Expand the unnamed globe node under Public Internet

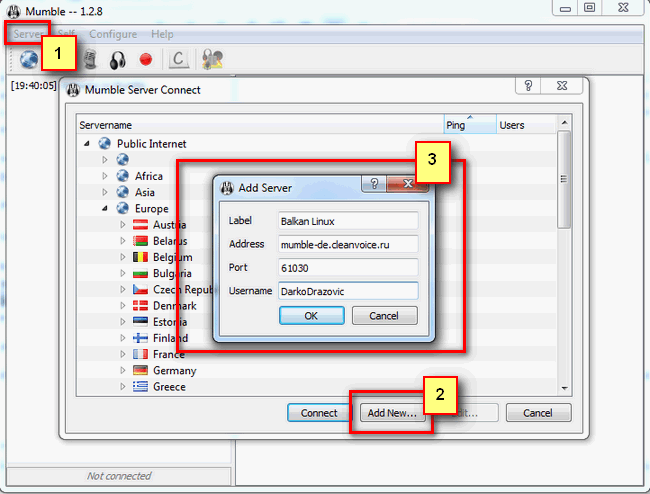point(104,160)
